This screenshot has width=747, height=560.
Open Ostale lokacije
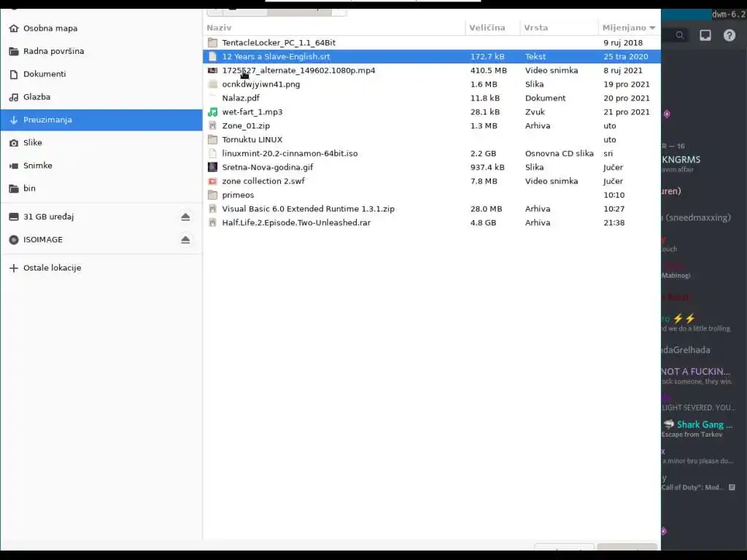click(x=101, y=268)
